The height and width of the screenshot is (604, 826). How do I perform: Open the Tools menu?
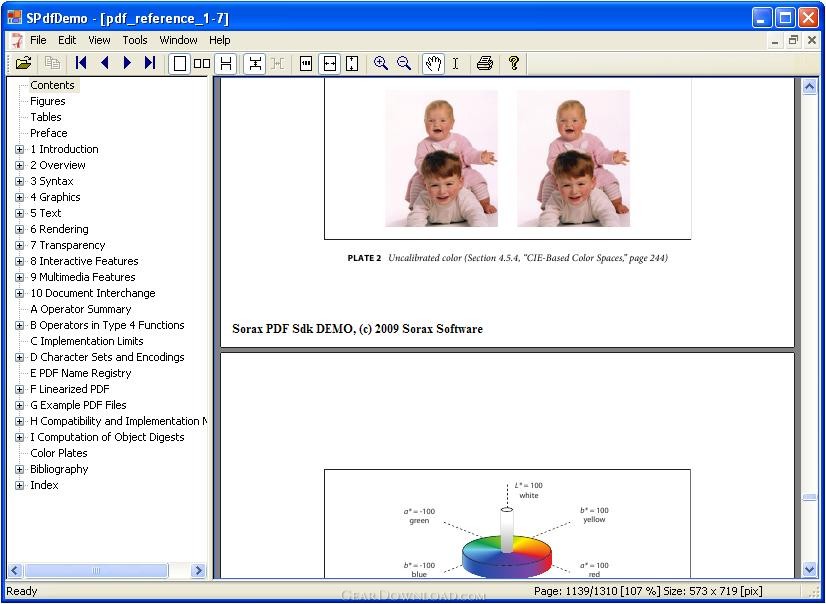coord(135,40)
